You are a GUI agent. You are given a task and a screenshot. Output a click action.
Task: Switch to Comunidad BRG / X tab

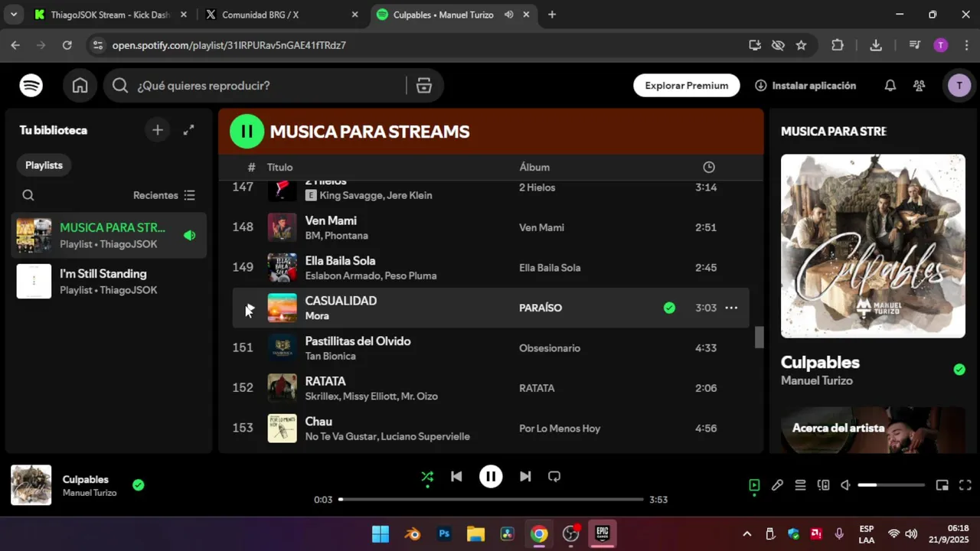(x=282, y=15)
